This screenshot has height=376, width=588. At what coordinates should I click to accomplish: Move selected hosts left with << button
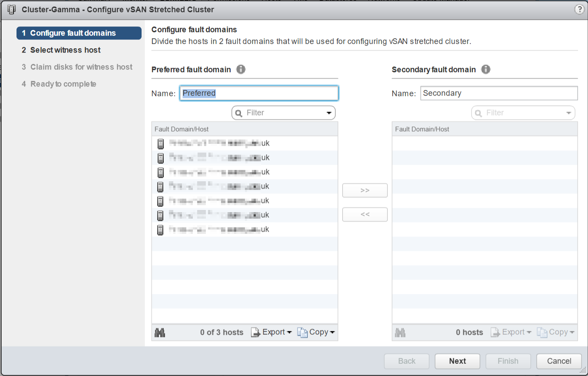[365, 214]
